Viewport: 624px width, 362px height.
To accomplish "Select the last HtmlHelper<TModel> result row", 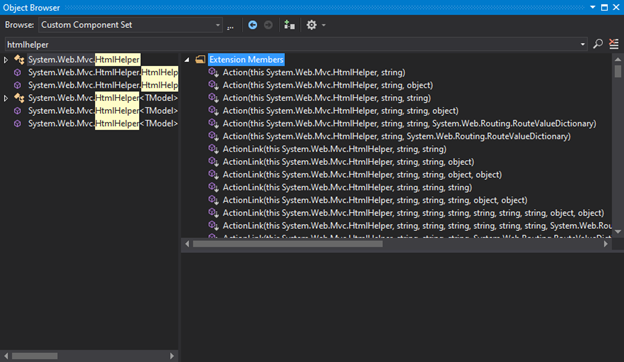I will pos(103,123).
